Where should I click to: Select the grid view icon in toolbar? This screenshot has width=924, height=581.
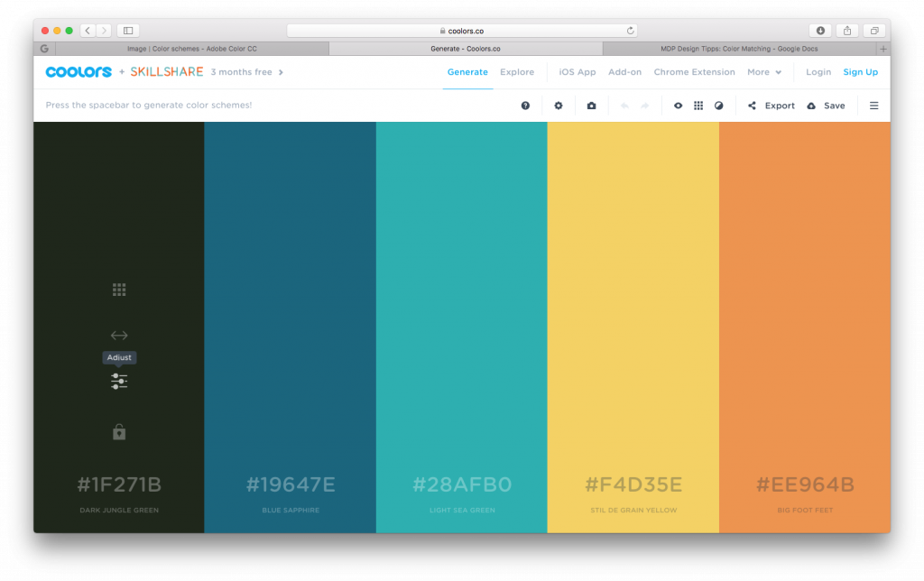698,106
